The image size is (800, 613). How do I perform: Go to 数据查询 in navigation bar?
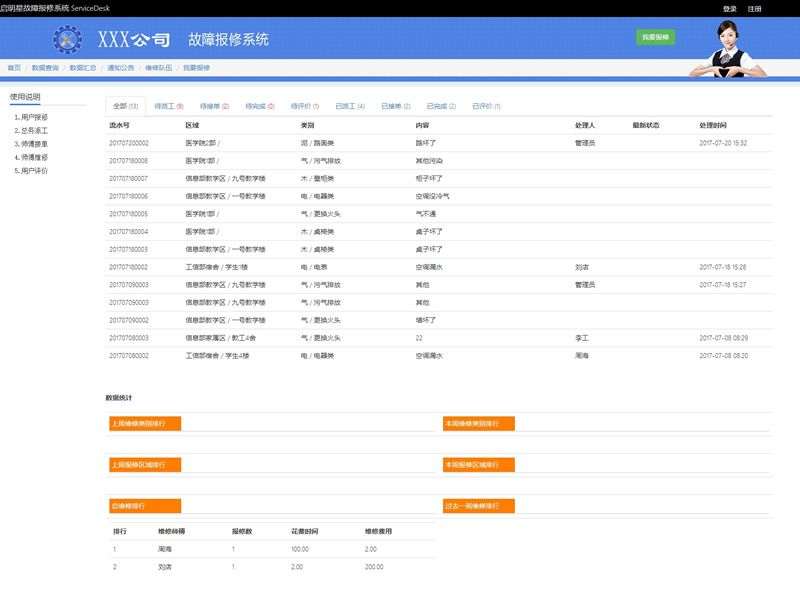45,68
